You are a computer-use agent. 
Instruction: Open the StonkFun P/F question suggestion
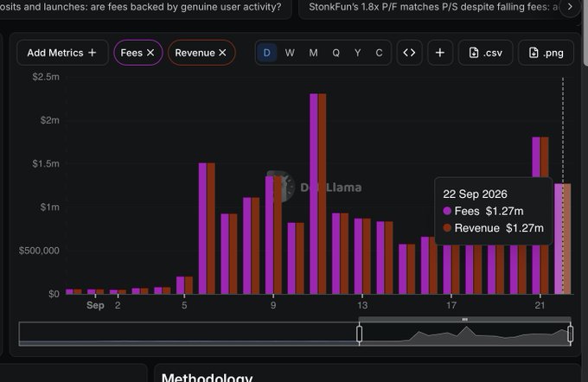click(433, 7)
